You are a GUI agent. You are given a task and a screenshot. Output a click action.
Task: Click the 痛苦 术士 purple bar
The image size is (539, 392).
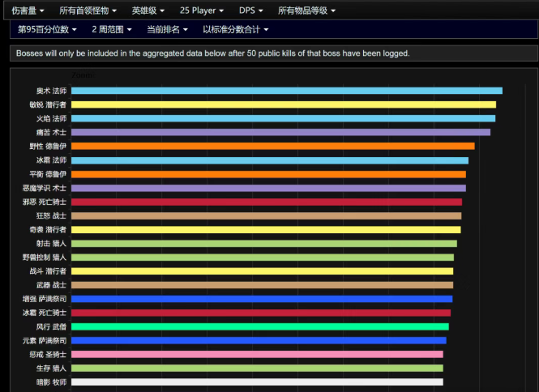point(280,132)
